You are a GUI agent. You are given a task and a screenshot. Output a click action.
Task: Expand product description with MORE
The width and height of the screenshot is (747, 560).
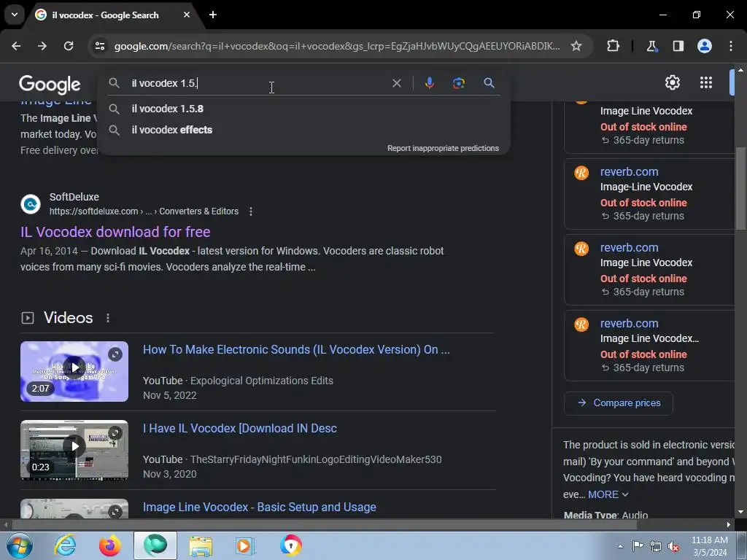point(608,494)
